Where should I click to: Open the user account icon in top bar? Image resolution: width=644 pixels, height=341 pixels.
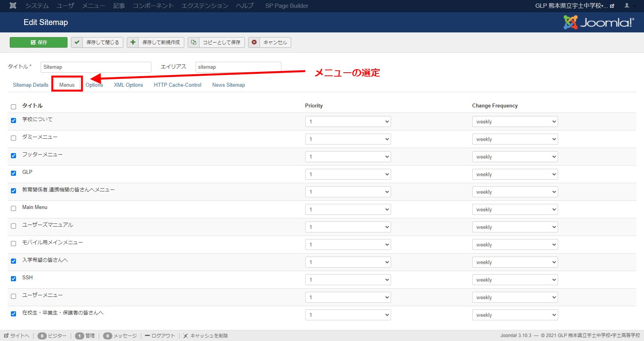click(627, 5)
